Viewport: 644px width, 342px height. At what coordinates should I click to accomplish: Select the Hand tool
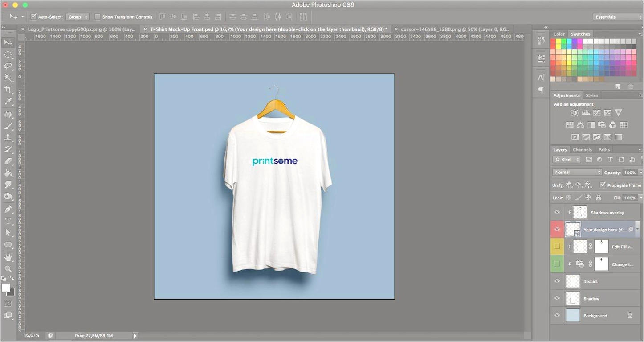pyautogui.click(x=8, y=257)
